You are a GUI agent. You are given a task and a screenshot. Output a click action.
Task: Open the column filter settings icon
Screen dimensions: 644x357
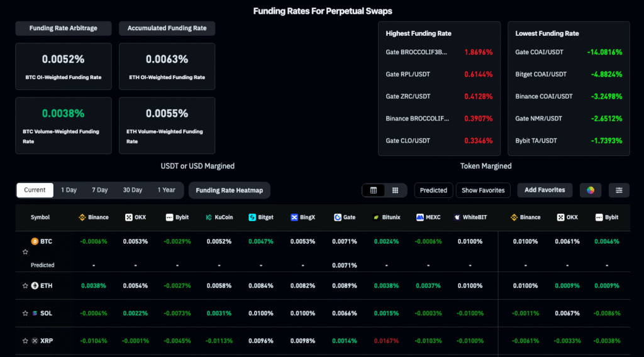click(619, 190)
